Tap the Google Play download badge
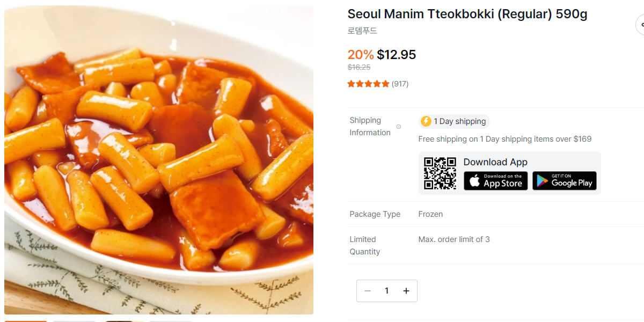This screenshot has height=322, width=644. pyautogui.click(x=565, y=181)
